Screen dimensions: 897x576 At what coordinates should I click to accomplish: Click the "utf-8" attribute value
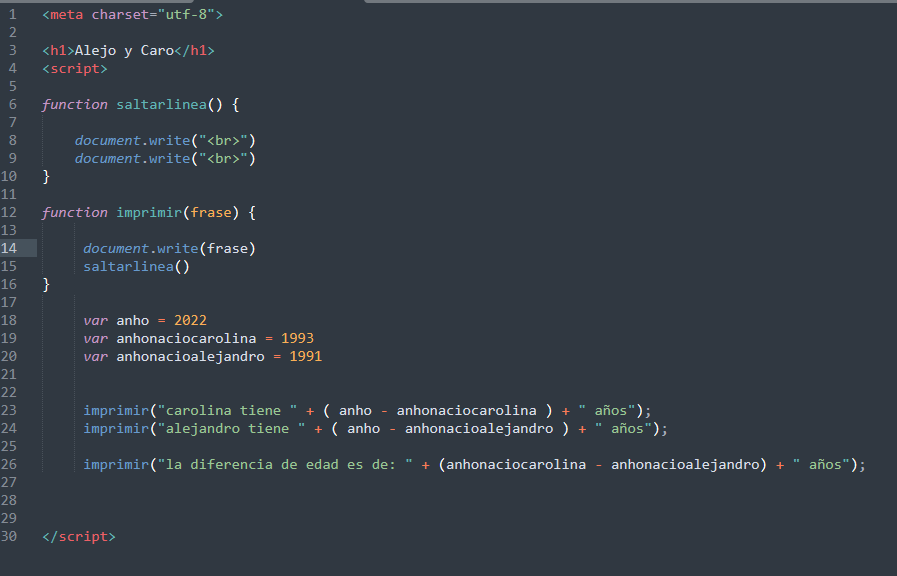click(186, 14)
